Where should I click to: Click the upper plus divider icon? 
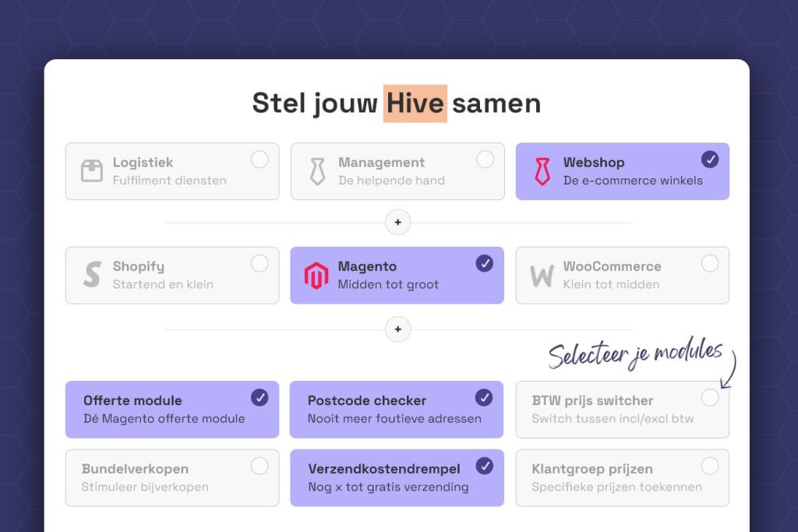[397, 223]
